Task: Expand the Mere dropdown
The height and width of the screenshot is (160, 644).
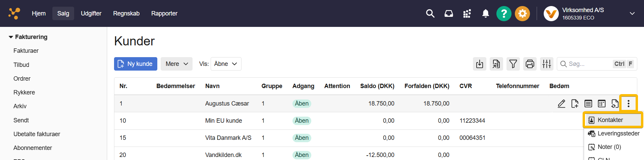Action: click(176, 64)
